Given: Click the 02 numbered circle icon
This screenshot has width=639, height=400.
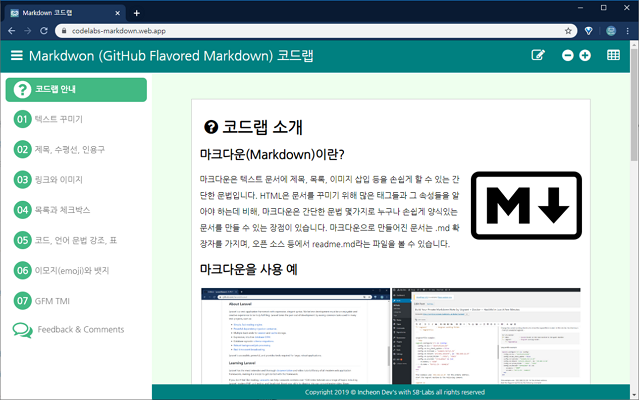Looking at the screenshot, I should click(22, 149).
